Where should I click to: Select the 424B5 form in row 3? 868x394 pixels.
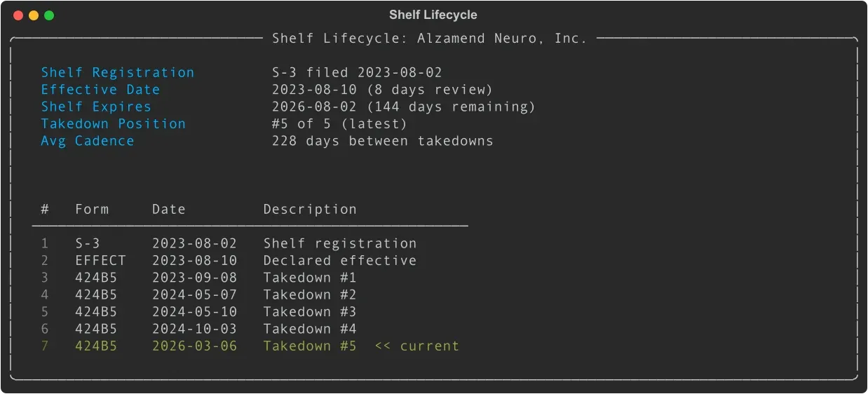96,278
